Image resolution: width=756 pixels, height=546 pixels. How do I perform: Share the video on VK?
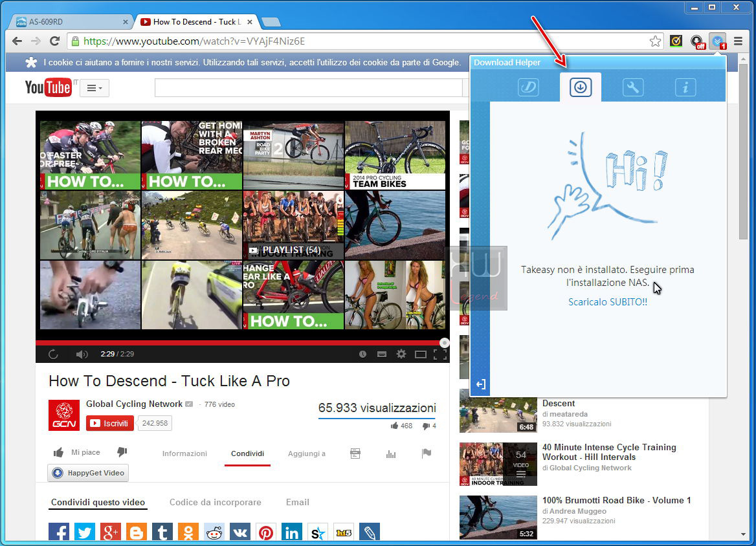240,532
